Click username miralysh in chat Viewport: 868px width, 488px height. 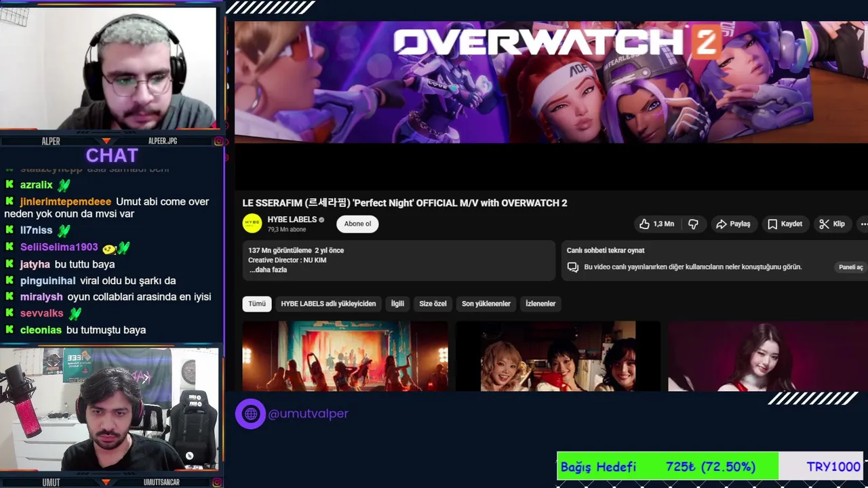41,296
